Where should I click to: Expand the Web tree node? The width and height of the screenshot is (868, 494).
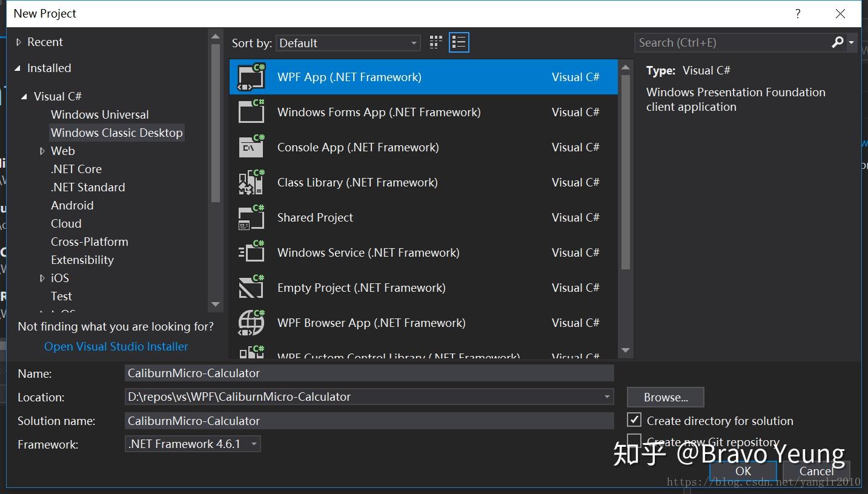pyautogui.click(x=42, y=151)
